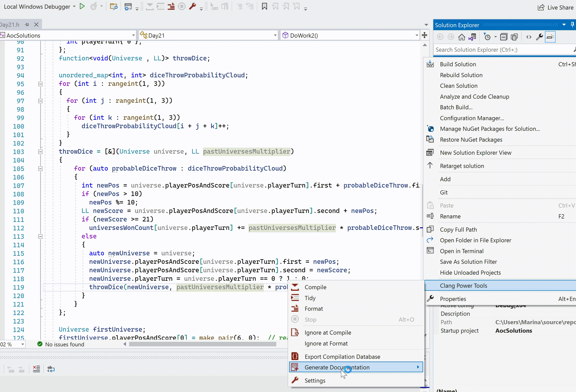Screen dimensions: 576x392
Task: Collapse all items in Solution Explorer
Action: pos(504,37)
